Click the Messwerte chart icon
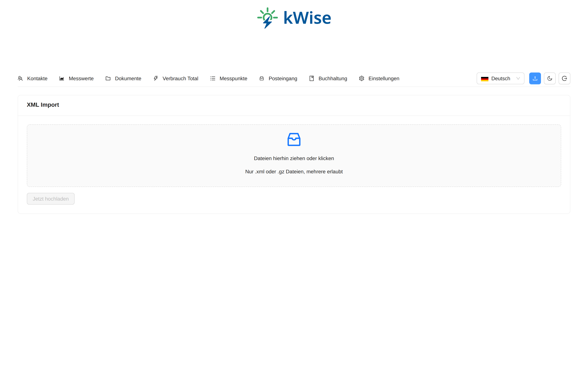588x368 pixels. [x=62, y=78]
